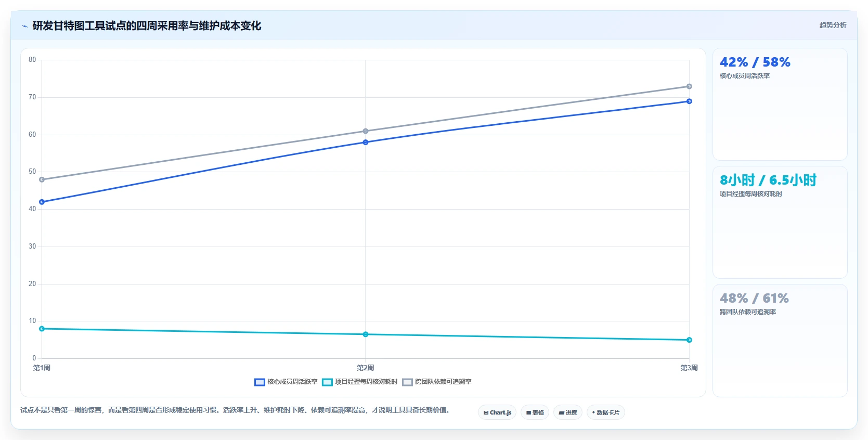The image size is (868, 440).
Task: Click the 项目经理每周核对耗时 caption in the stat card
Action: click(x=751, y=194)
